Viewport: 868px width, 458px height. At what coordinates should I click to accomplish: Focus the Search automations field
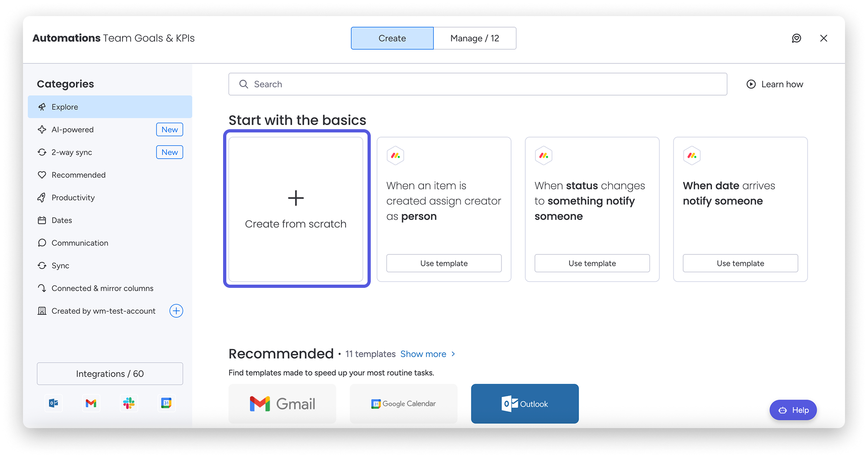[477, 84]
